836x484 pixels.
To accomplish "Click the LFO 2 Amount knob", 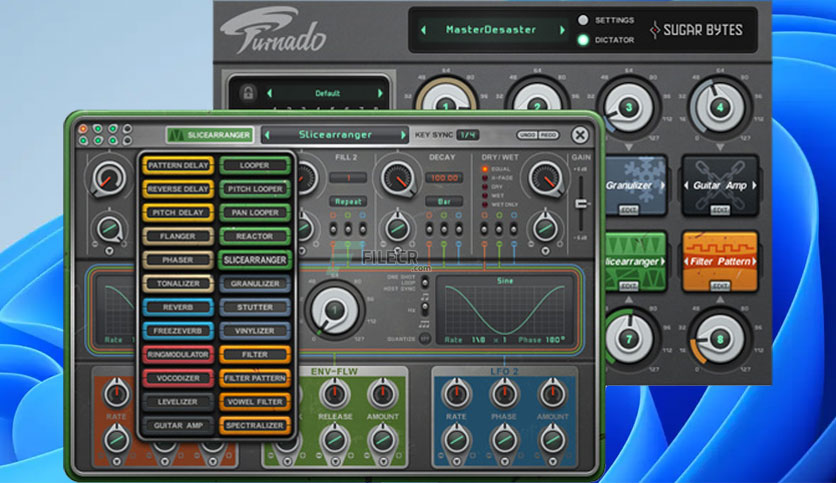I will tap(552, 394).
